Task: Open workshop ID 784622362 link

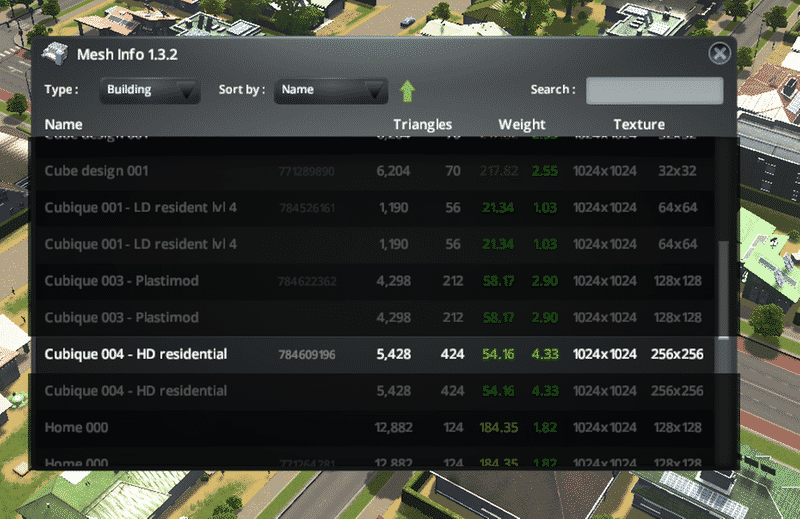Action: [x=306, y=281]
